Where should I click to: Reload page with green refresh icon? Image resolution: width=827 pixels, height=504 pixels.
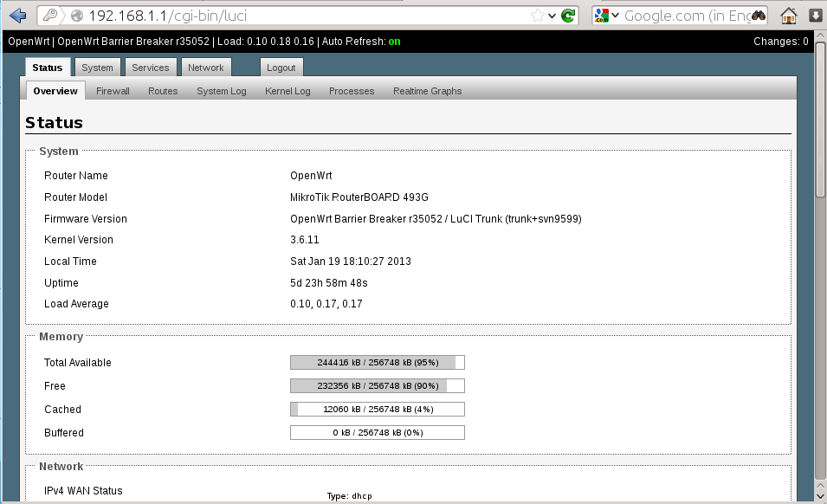[x=568, y=16]
